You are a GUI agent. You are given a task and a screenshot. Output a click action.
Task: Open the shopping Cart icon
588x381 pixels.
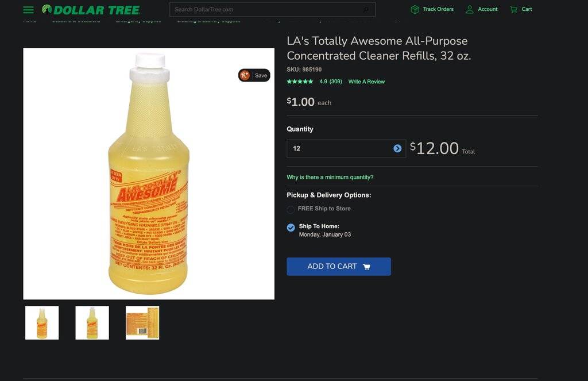coord(513,9)
